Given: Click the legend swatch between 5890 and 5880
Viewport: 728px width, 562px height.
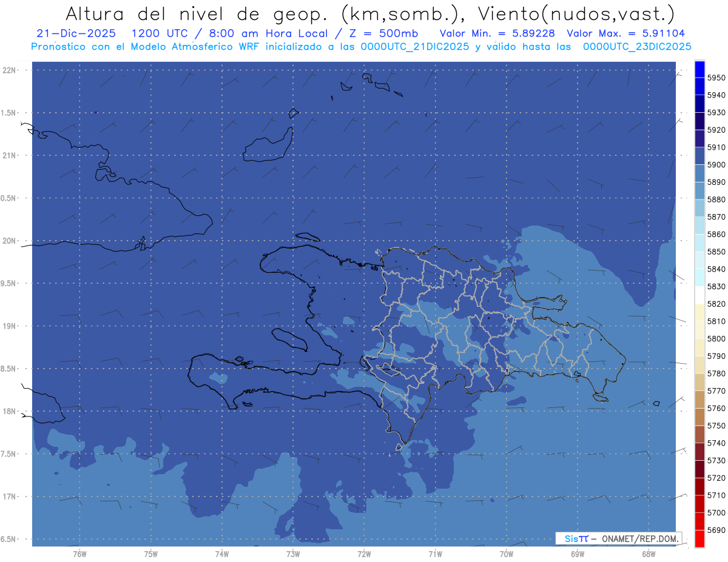Looking at the screenshot, I should pyautogui.click(x=699, y=191).
